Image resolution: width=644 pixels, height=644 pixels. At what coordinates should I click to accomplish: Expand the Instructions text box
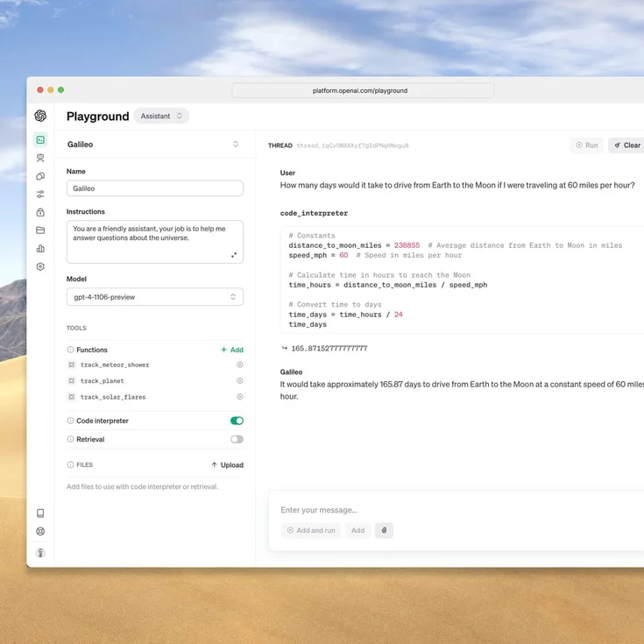(234, 255)
